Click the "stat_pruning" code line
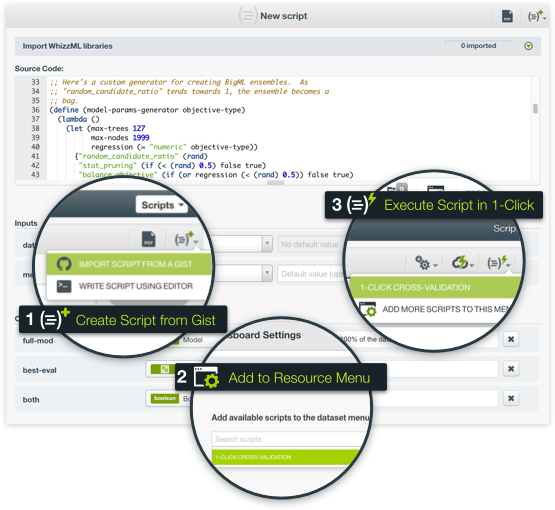This screenshot has width=555, height=510. [x=172, y=165]
